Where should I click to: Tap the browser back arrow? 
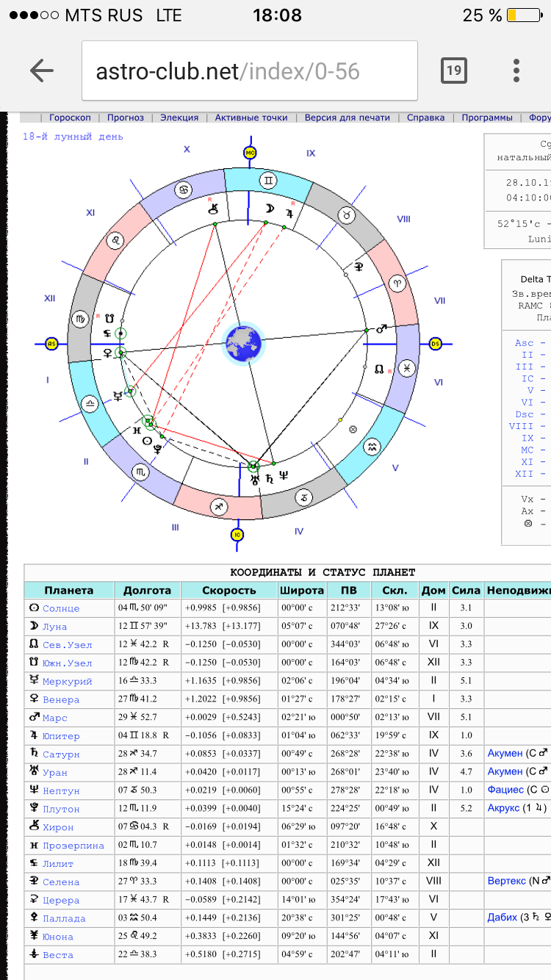(x=42, y=71)
